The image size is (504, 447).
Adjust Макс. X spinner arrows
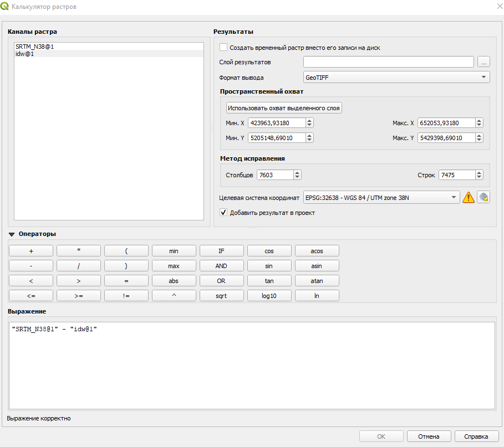tap(479, 122)
